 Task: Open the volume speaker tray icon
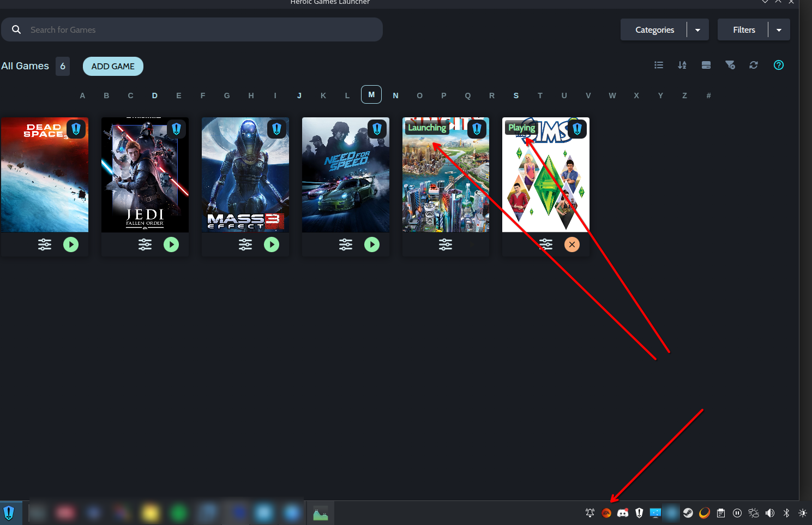pyautogui.click(x=770, y=513)
